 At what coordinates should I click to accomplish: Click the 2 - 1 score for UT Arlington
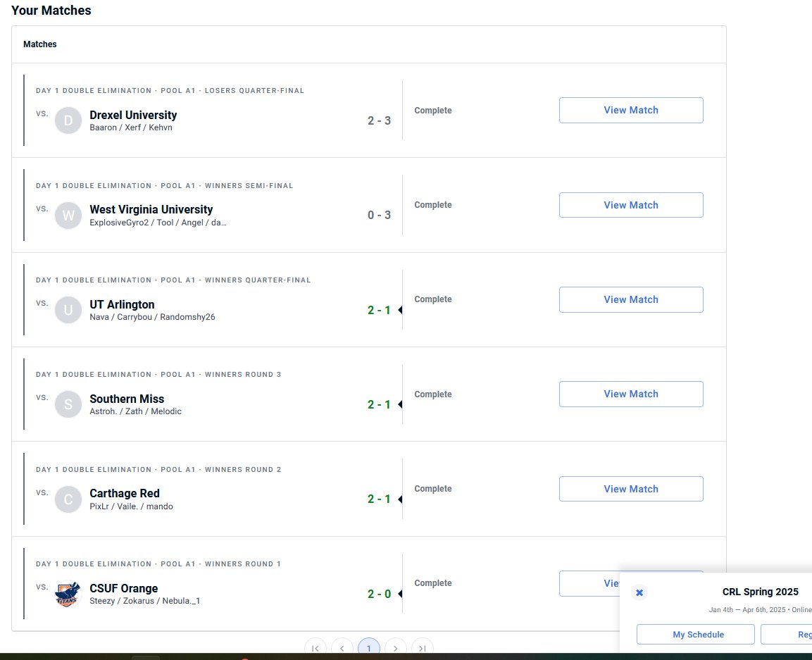[379, 311]
